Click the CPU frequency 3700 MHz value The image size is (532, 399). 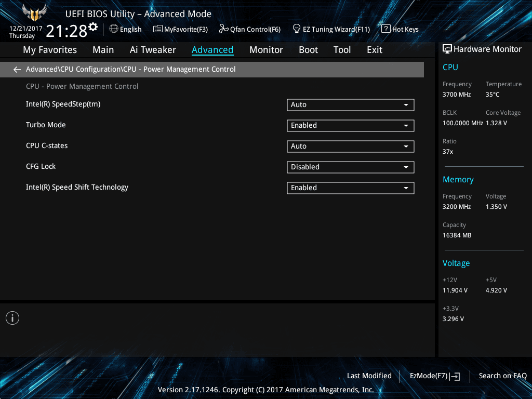[457, 95]
